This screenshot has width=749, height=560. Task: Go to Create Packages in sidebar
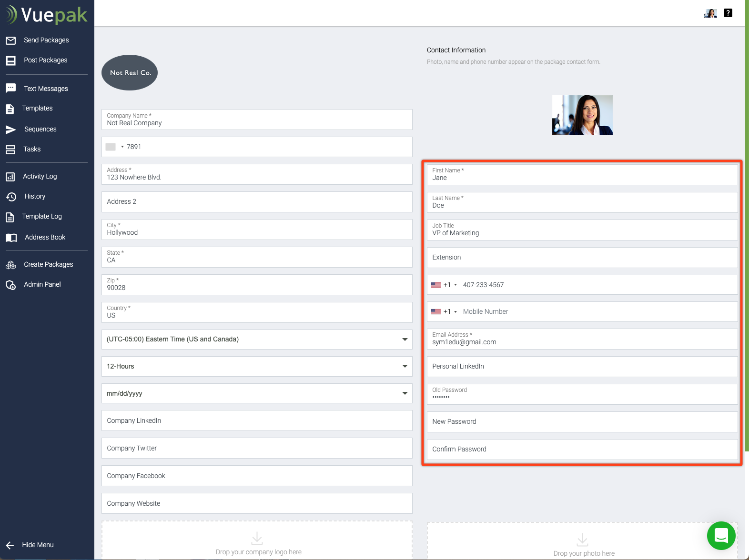(48, 265)
